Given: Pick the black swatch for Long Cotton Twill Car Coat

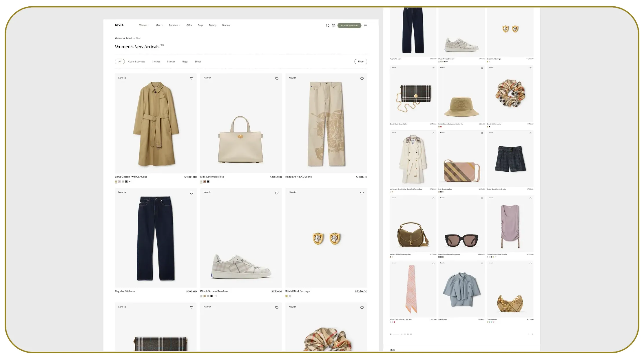Looking at the screenshot, I should 126,182.
